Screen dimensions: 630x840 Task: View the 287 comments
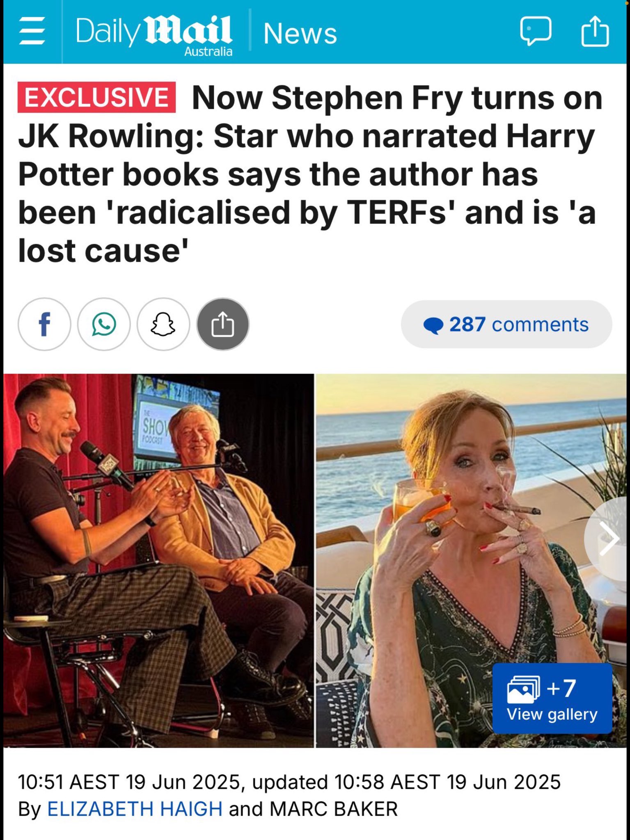point(506,324)
